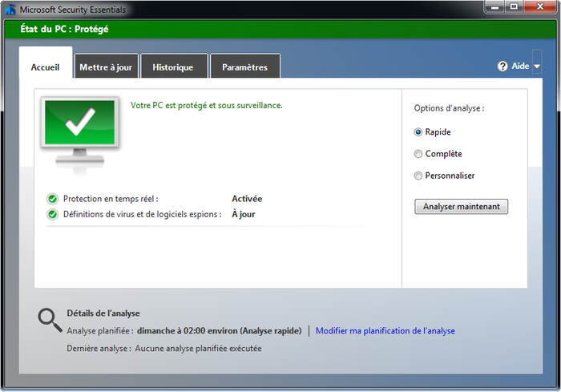Image resolution: width=561 pixels, height=392 pixels.
Task: Click the green check icon beside Définitions de virus
Action: click(x=53, y=214)
